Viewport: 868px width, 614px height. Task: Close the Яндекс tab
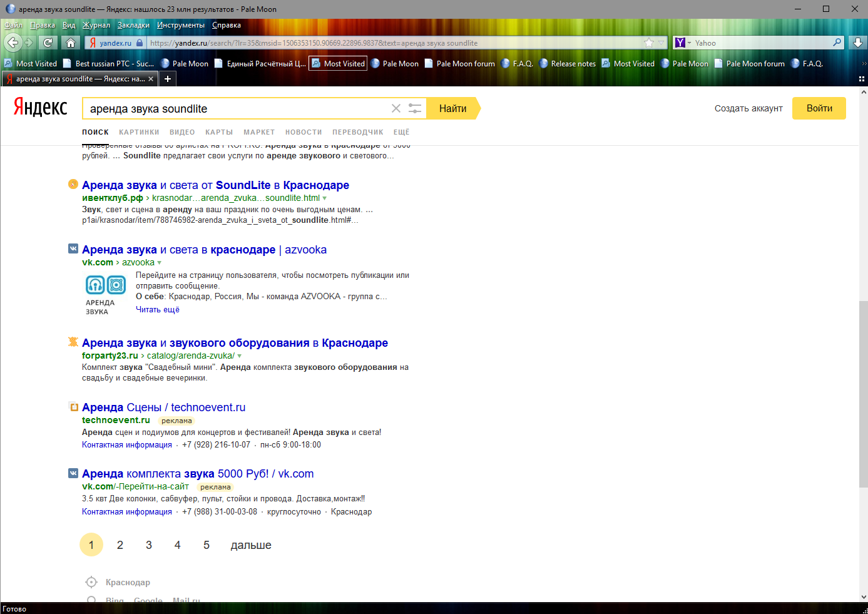[150, 79]
